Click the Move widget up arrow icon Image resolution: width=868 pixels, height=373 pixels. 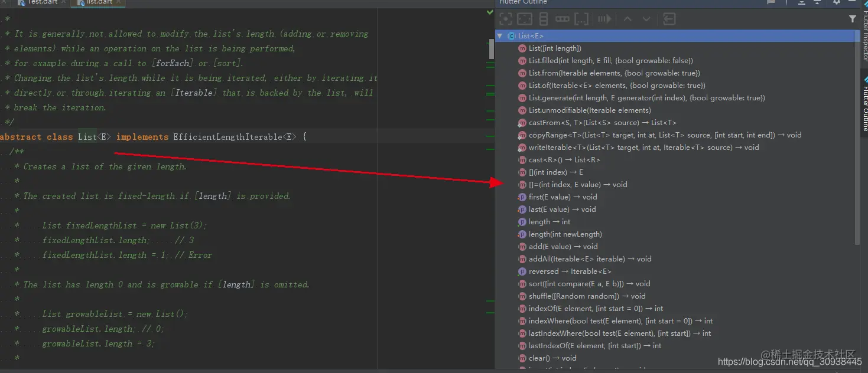[x=628, y=19]
